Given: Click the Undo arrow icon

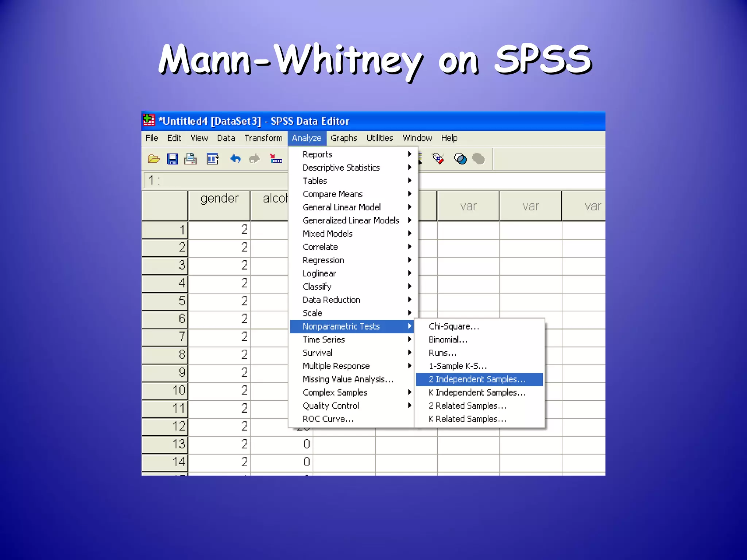Looking at the screenshot, I should point(236,159).
